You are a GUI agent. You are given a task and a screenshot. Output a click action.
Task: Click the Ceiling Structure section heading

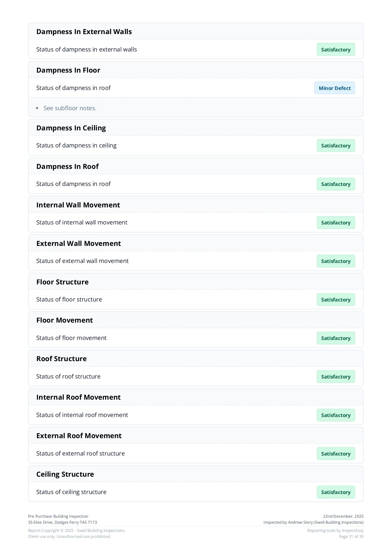pyautogui.click(x=65, y=474)
